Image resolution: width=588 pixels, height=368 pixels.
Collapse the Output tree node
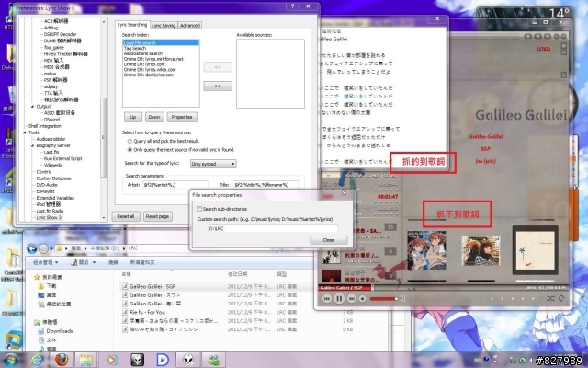pyautogui.click(x=33, y=107)
